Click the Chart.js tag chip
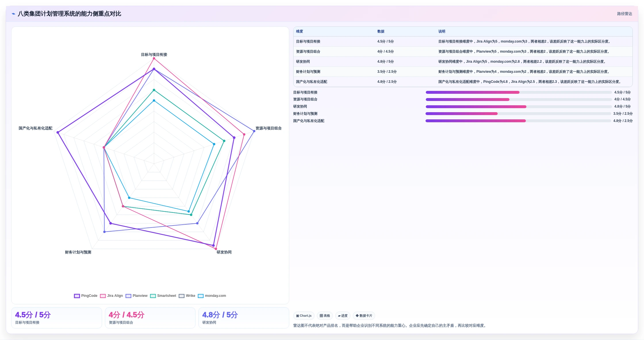The width and height of the screenshot is (644, 340). 304,316
